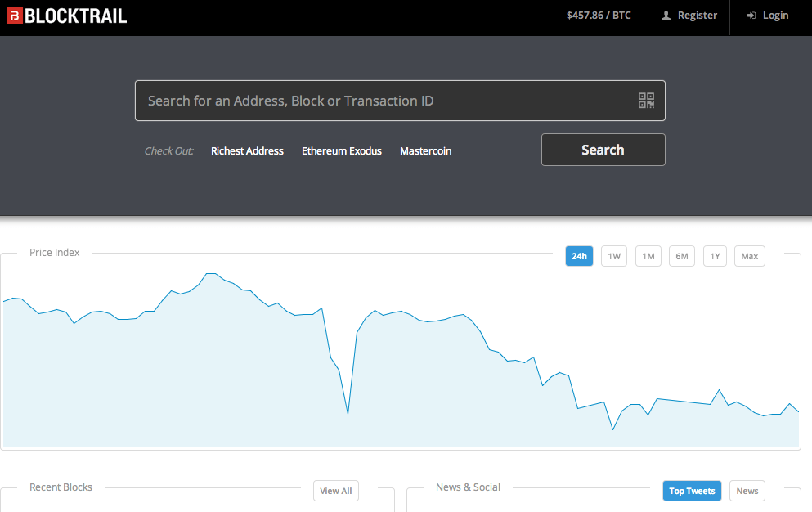Screen dimensions: 812x512
Task: Select Max price range
Action: [749, 256]
